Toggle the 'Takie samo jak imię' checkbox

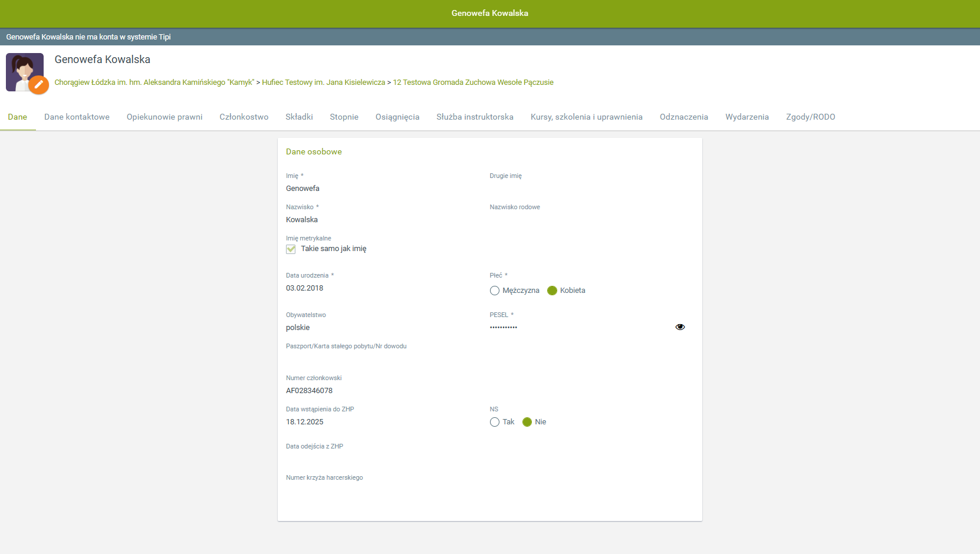(x=291, y=249)
